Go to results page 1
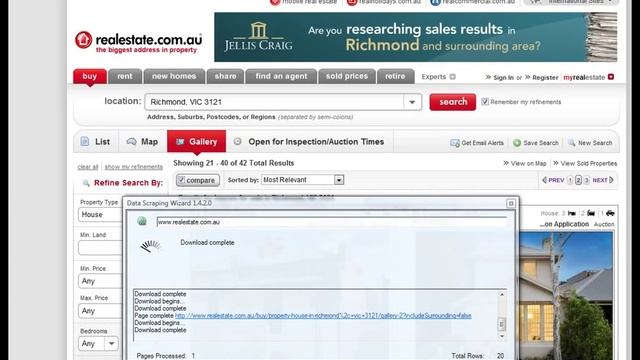This screenshot has width=640, height=360. [x=570, y=180]
